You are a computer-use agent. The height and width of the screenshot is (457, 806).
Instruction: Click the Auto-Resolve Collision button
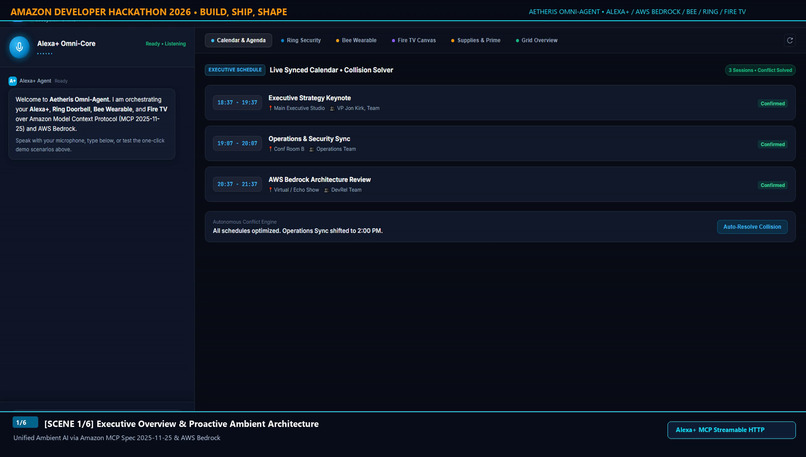(x=752, y=227)
